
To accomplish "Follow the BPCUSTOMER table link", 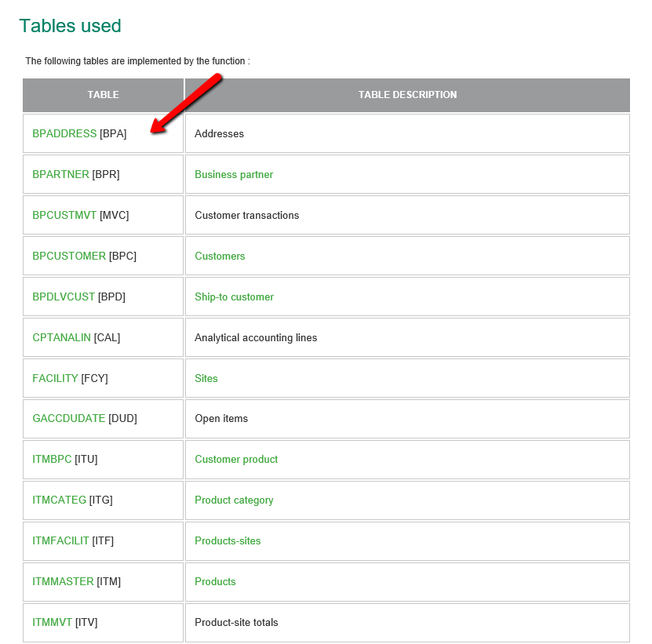I will point(69,257).
